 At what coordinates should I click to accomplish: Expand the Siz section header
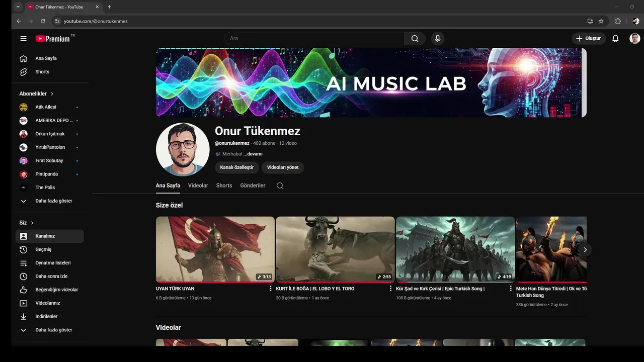tap(26, 223)
